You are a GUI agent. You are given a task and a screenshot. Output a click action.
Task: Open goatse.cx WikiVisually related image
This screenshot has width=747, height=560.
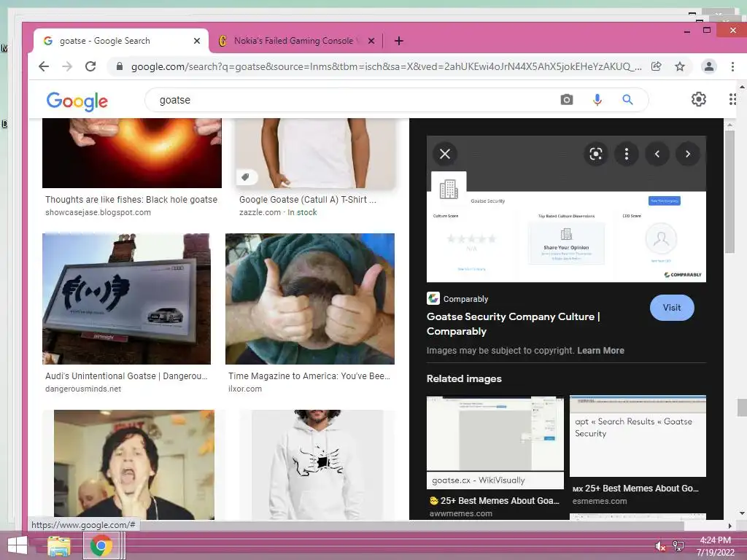click(495, 443)
